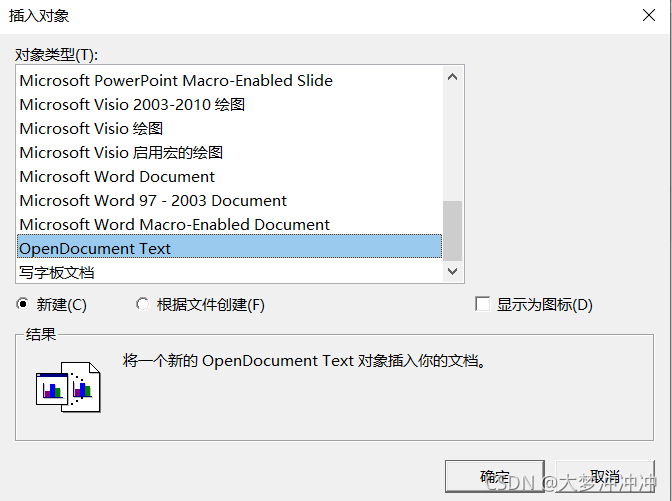Click the highlighted OpenDocument Text item

229,246
